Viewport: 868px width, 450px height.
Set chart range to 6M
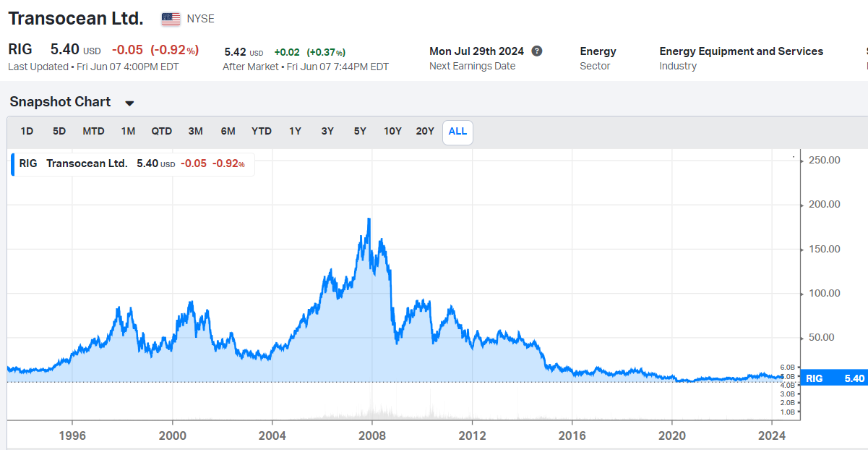click(x=228, y=131)
